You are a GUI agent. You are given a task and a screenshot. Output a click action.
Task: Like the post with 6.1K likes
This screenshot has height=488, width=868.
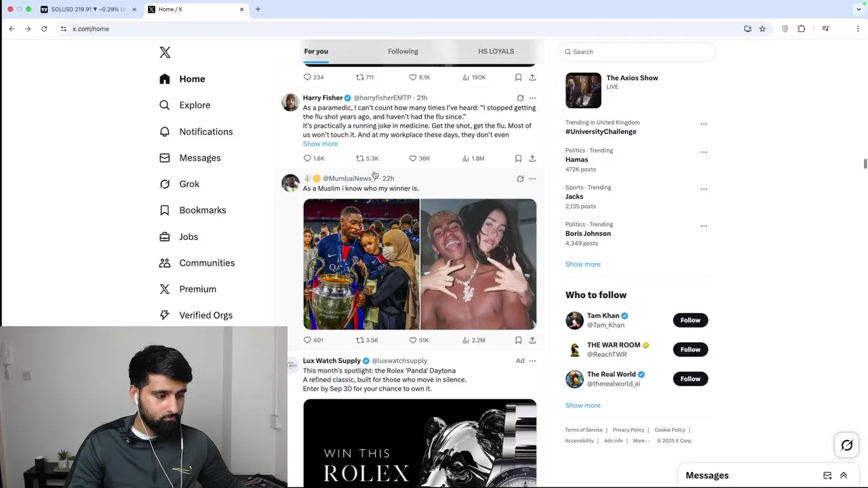coord(419,77)
